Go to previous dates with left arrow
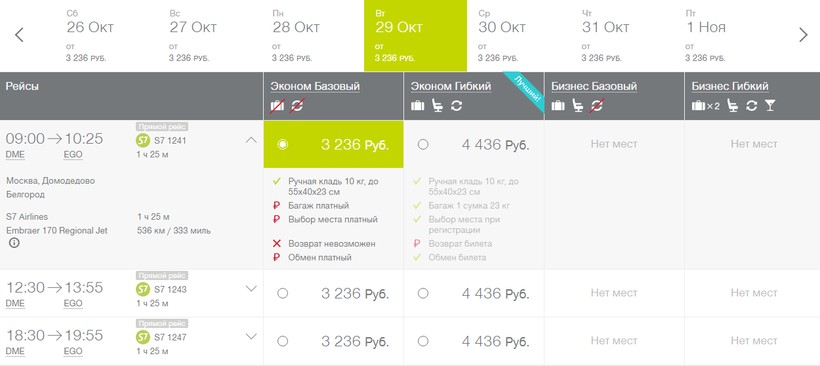Viewport: 820px width, 366px height. [19, 35]
